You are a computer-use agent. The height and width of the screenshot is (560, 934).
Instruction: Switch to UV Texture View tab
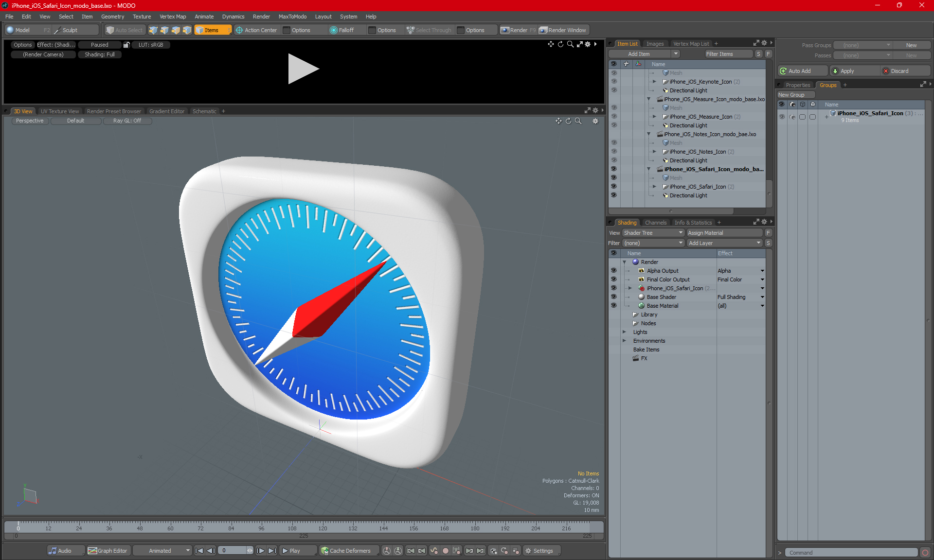(x=60, y=111)
